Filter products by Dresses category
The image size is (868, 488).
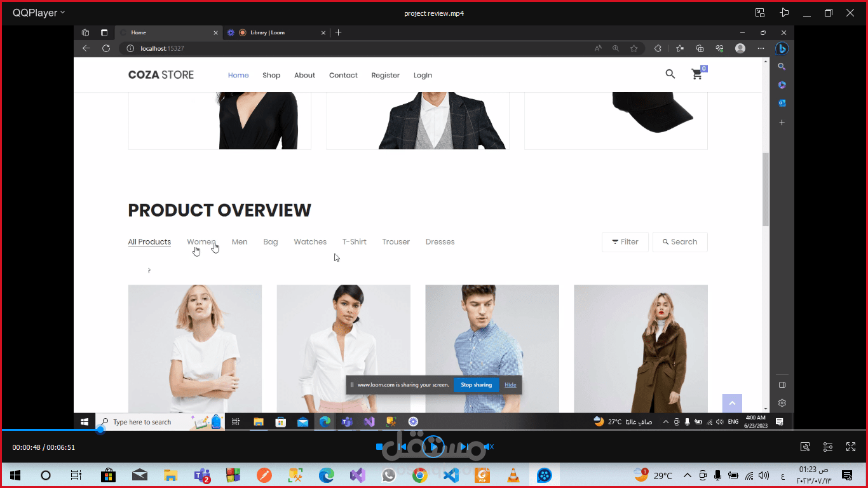pyautogui.click(x=440, y=241)
